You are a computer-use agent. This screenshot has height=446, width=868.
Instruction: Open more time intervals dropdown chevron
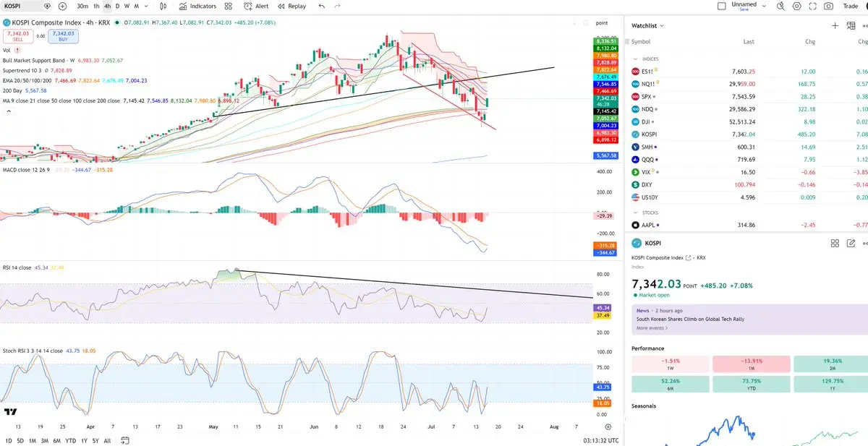[x=146, y=6]
